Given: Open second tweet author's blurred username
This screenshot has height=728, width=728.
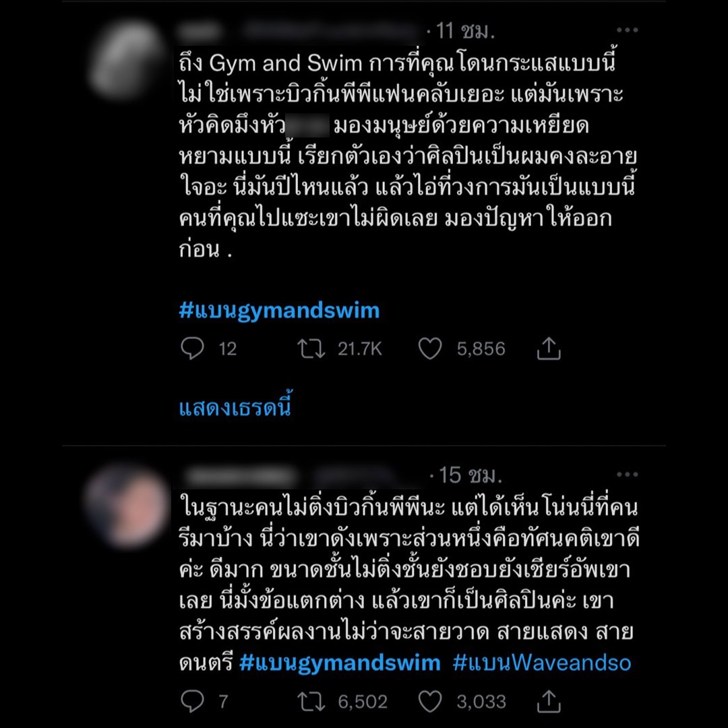Looking at the screenshot, I should (297, 475).
